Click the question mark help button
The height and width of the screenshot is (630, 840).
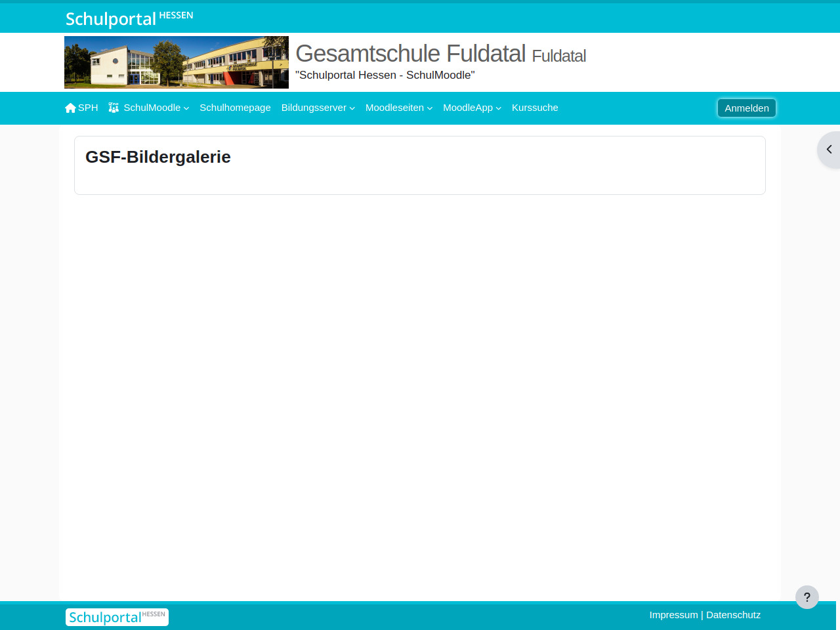pyautogui.click(x=807, y=597)
